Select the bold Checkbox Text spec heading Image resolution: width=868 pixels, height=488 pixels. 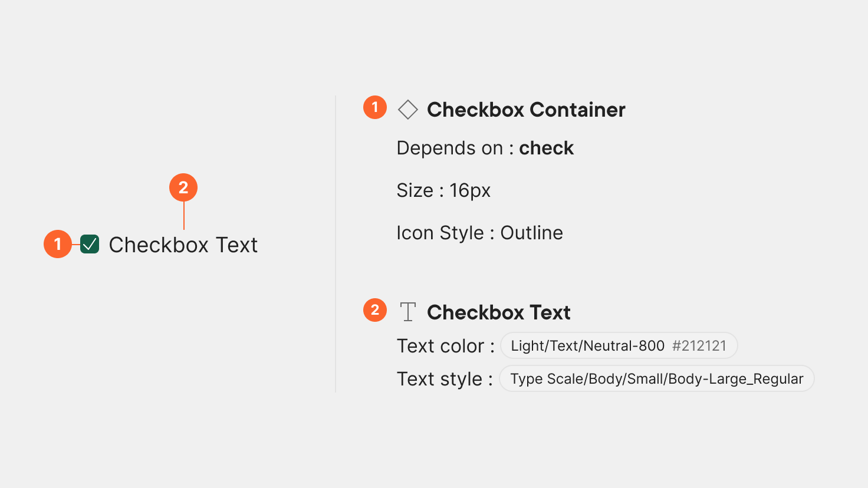(498, 312)
